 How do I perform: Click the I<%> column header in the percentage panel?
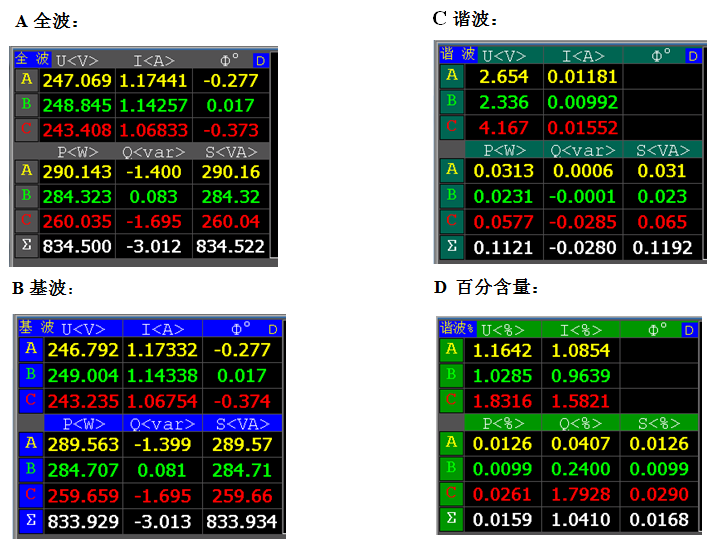pyautogui.click(x=580, y=329)
